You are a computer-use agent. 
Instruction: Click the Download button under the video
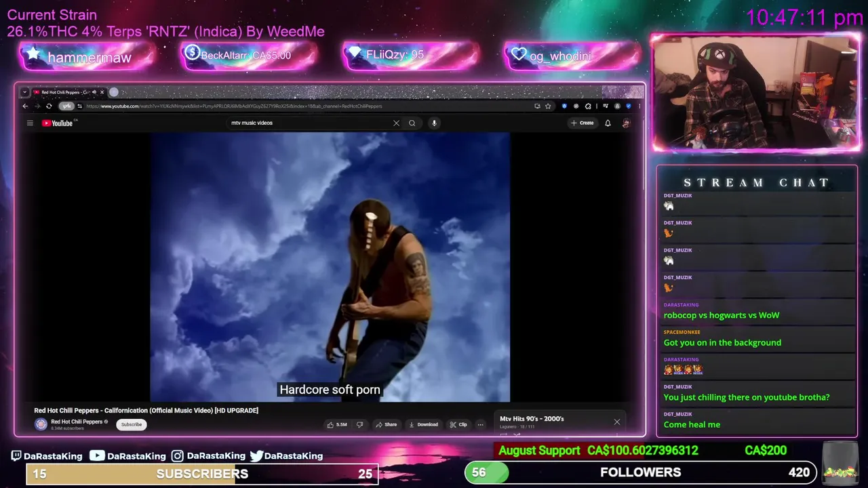424,424
